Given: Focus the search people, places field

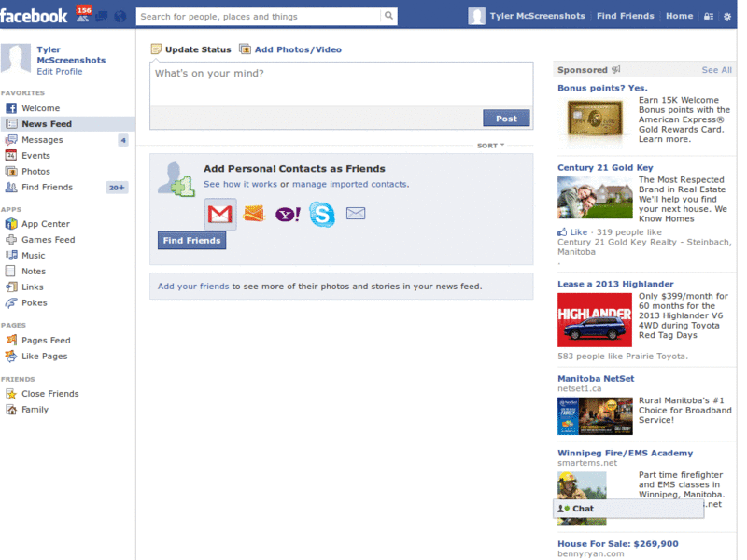Looking at the screenshot, I should [259, 17].
